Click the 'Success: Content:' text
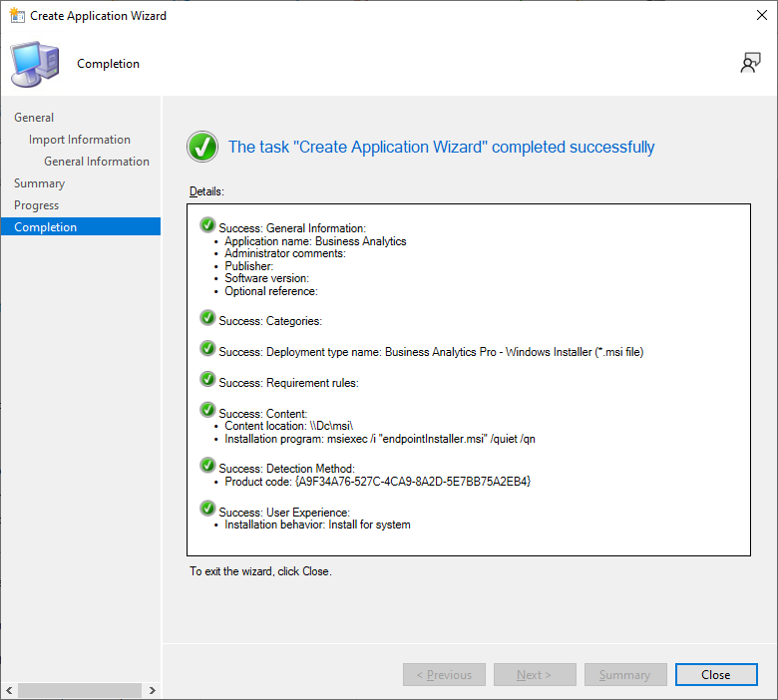 click(263, 413)
